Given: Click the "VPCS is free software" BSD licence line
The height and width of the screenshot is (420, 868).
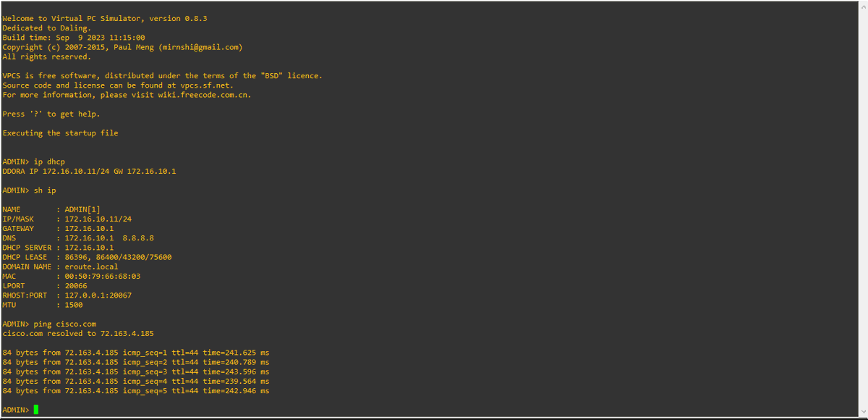Looking at the screenshot, I should pyautogui.click(x=163, y=75).
